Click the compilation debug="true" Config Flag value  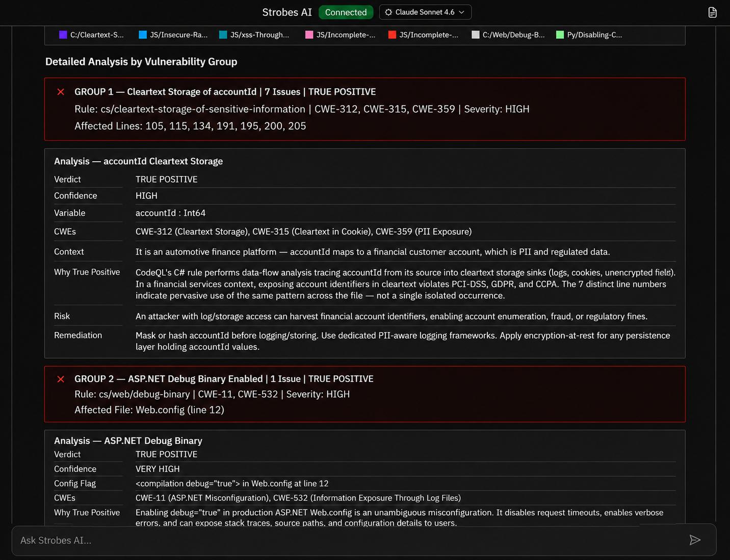232,483
